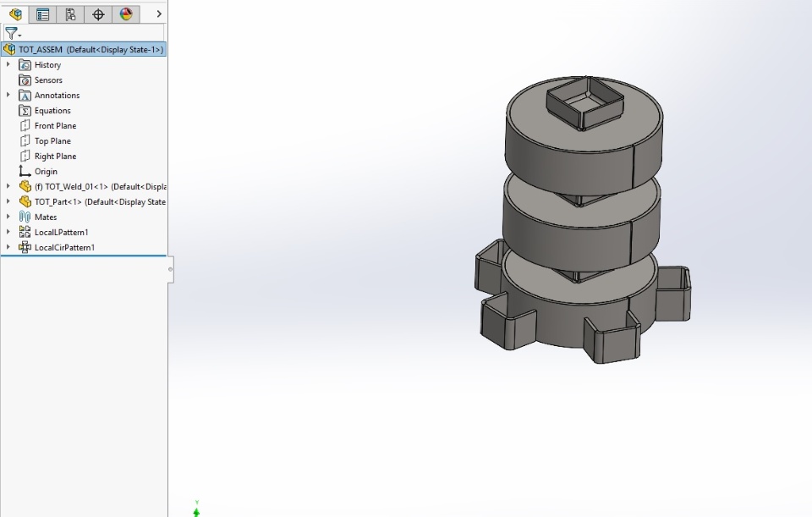Select Front Plane in the tree
Viewport: 812px width, 517px height.
coord(56,125)
